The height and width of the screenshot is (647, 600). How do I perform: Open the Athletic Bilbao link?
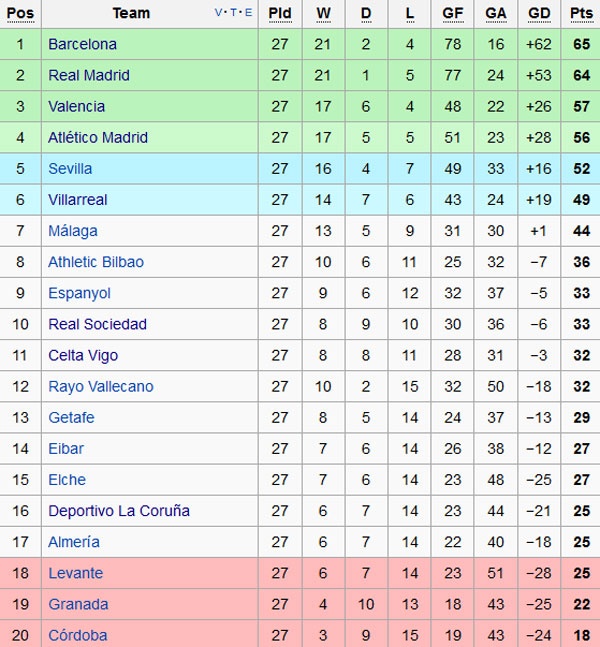click(96, 262)
